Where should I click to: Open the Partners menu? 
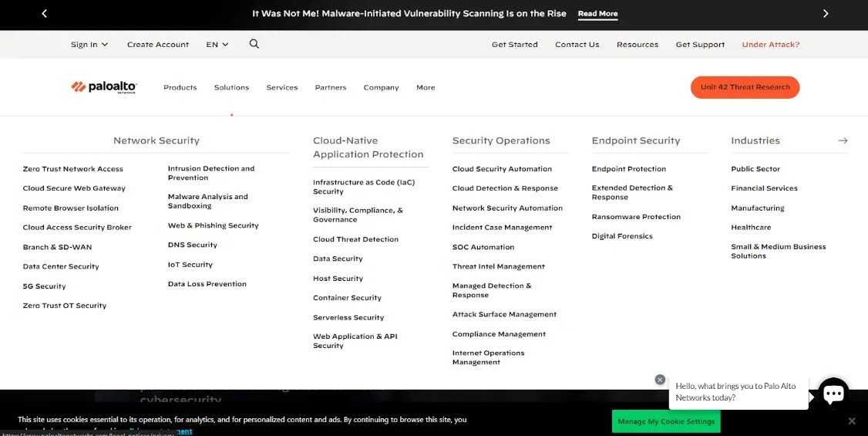point(331,87)
